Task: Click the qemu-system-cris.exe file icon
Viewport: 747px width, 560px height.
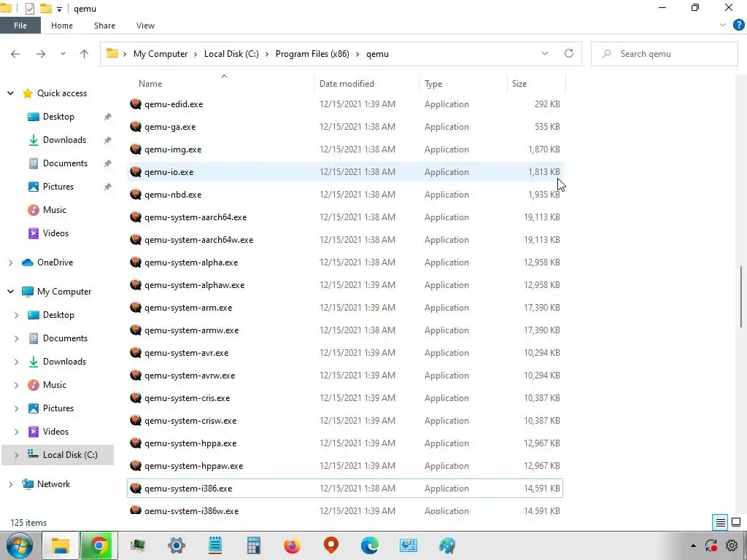Action: 136,398
